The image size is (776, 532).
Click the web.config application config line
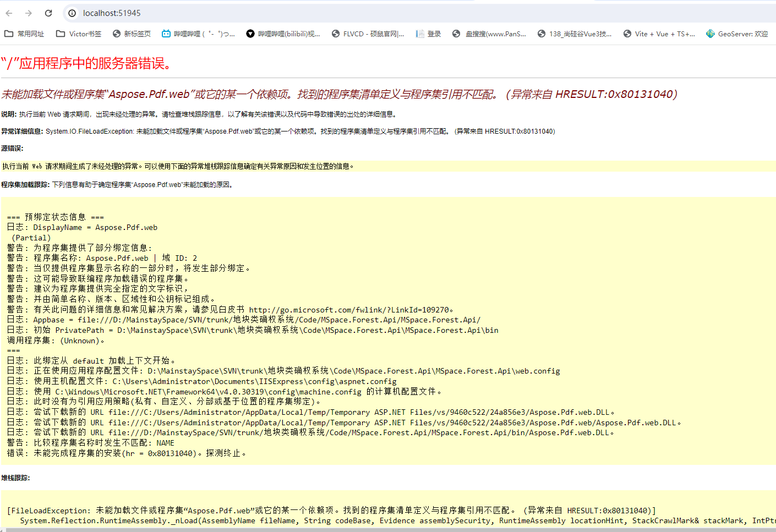coord(283,371)
